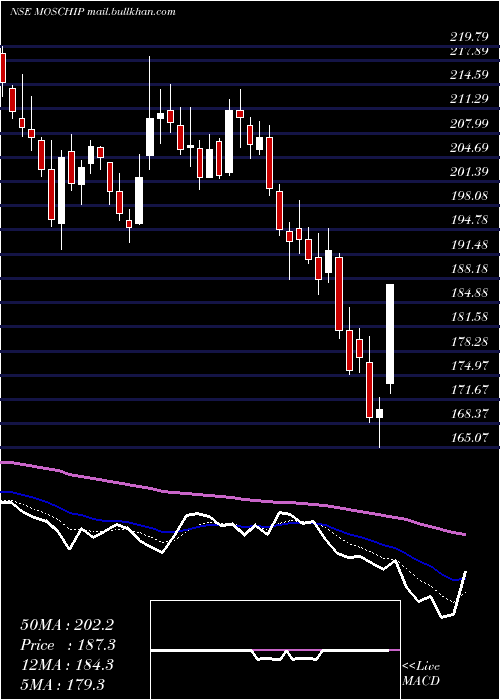Click the 50MA : 202.2 readout

pos(67,625)
